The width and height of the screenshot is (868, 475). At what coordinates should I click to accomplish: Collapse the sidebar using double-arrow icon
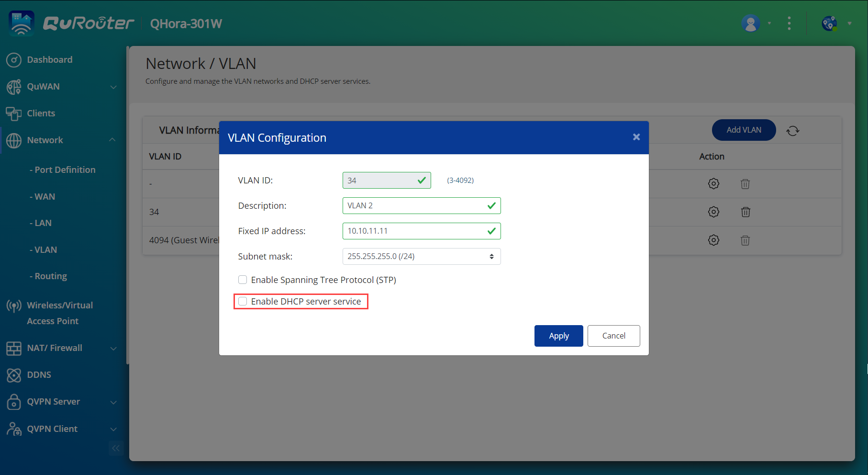tap(116, 448)
